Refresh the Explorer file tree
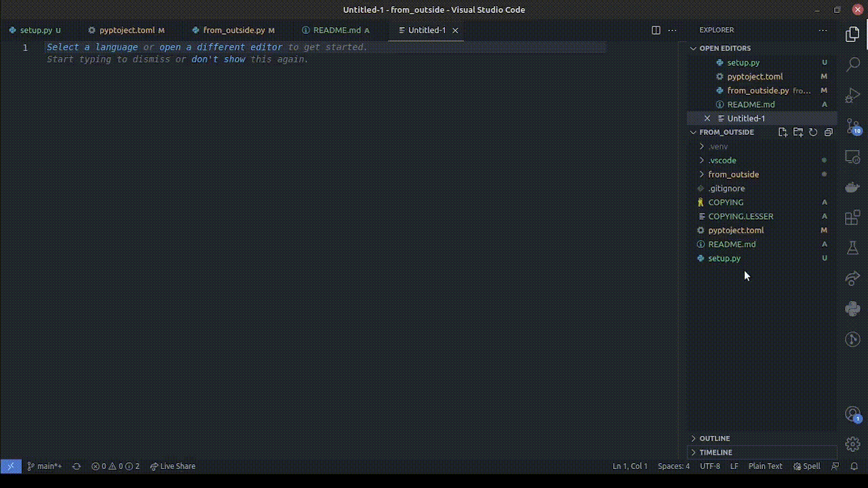The image size is (868, 488). 813,132
